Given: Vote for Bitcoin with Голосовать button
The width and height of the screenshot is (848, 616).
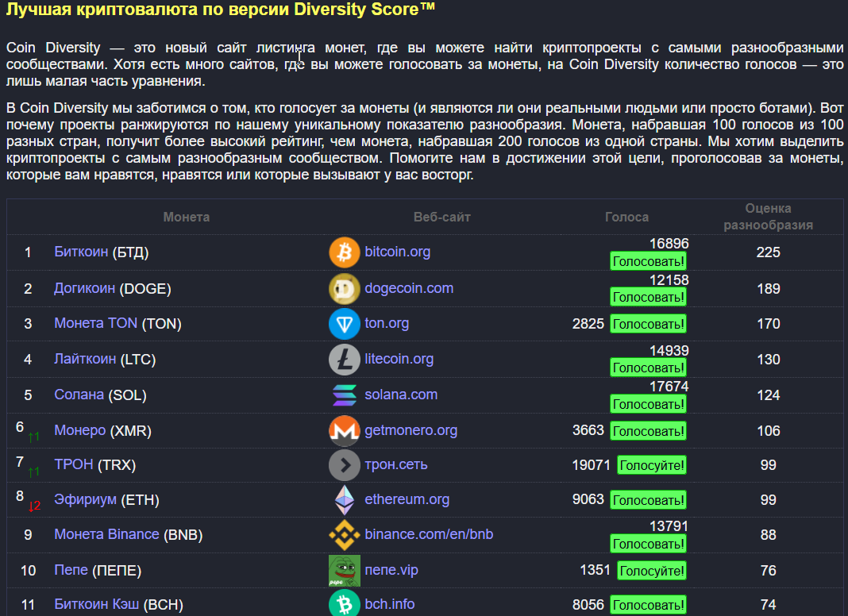Looking at the screenshot, I should pyautogui.click(x=648, y=261).
